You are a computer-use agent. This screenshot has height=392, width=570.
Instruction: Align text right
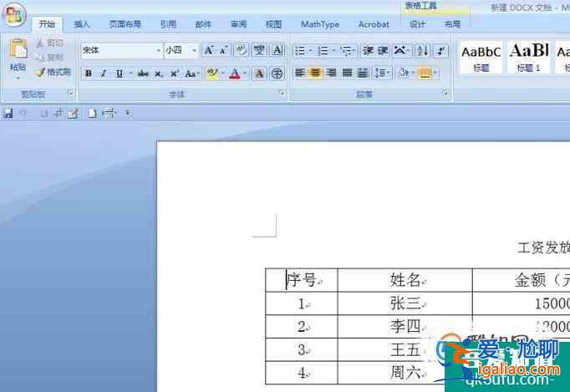coord(331,73)
